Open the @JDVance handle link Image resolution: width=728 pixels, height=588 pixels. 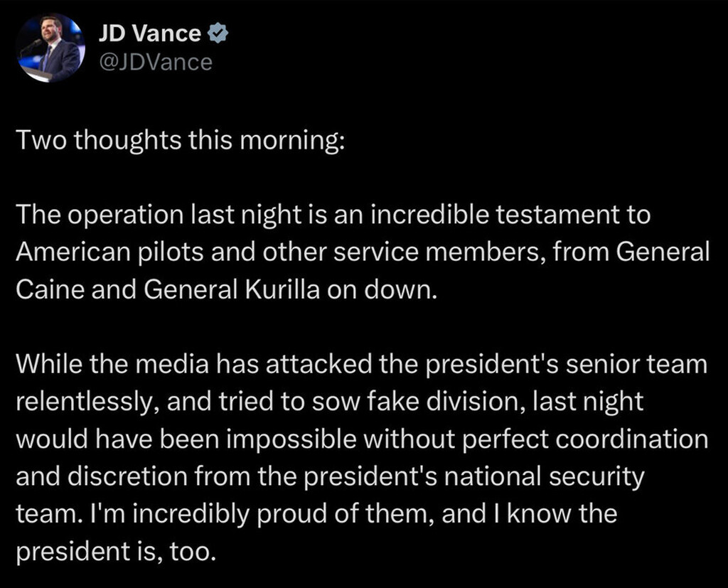point(156,63)
